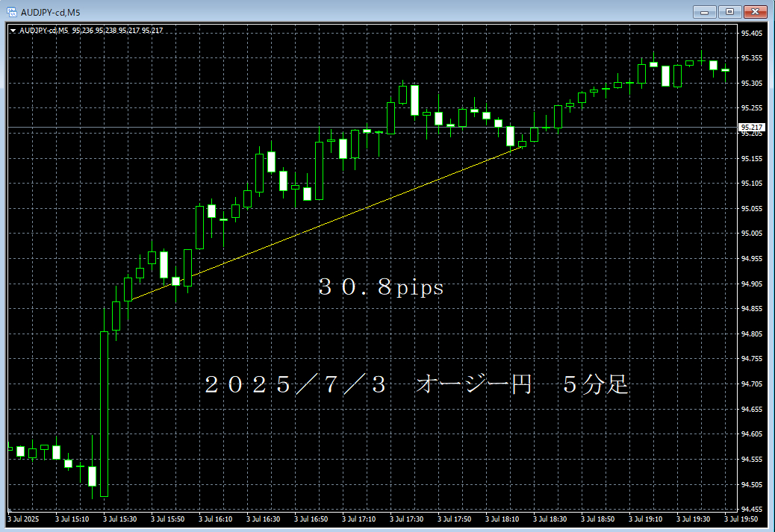Minimize the AUDJPY-cd,M5 chart window
The width and height of the screenshot is (775, 532).
(x=704, y=11)
